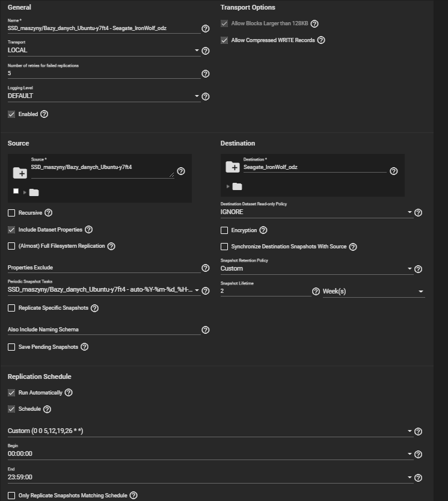Expand the destination folder tree node
Viewport: 448px width, 501px height.
[228, 186]
